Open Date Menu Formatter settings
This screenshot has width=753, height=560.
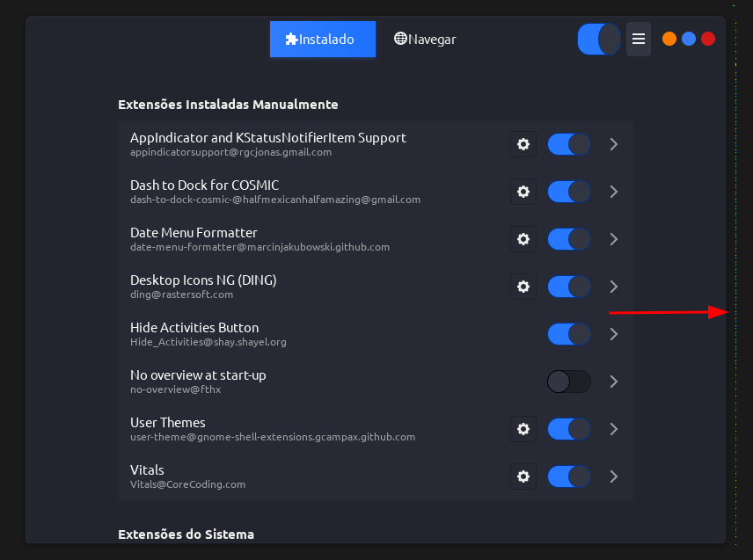click(x=523, y=239)
